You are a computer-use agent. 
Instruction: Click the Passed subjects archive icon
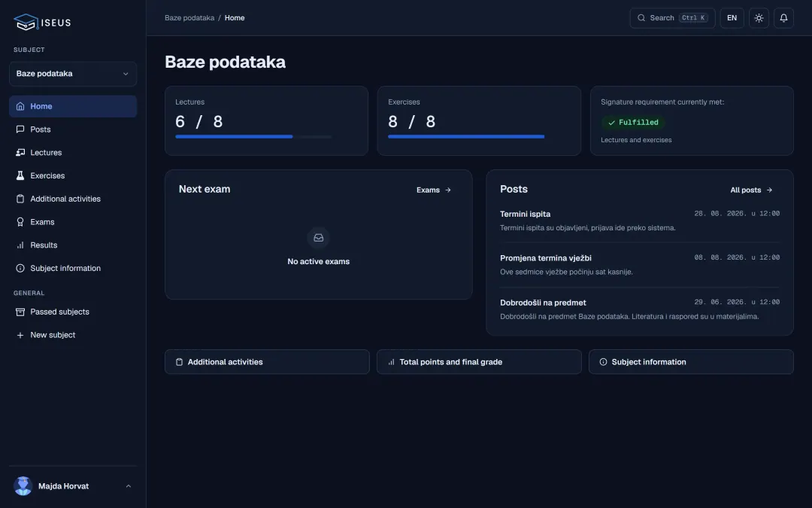click(20, 312)
